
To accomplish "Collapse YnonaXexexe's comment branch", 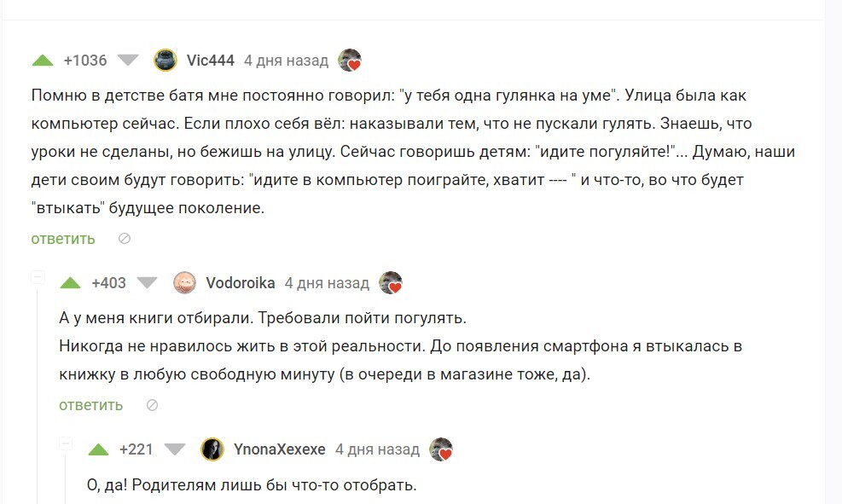I will [x=66, y=443].
